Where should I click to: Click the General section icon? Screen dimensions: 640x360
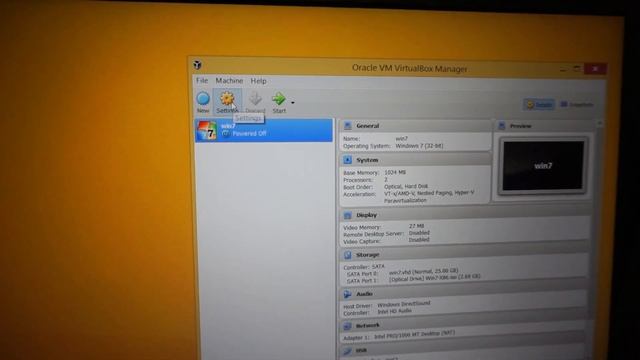tap(347, 126)
